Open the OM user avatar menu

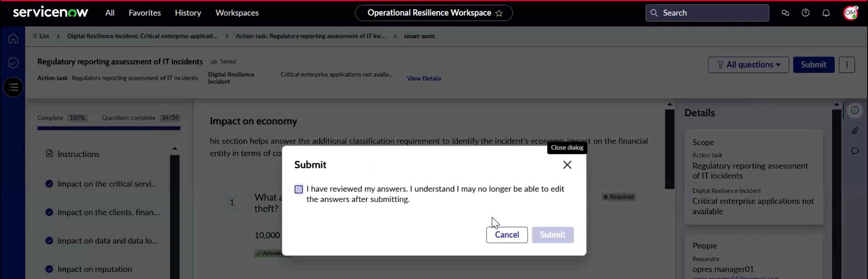pyautogui.click(x=850, y=13)
